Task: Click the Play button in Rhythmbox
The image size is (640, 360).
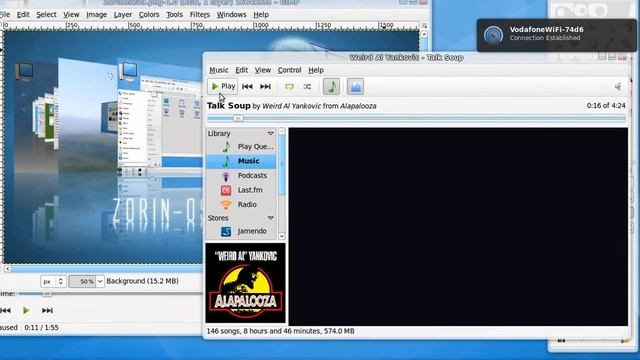Action: 222,86
